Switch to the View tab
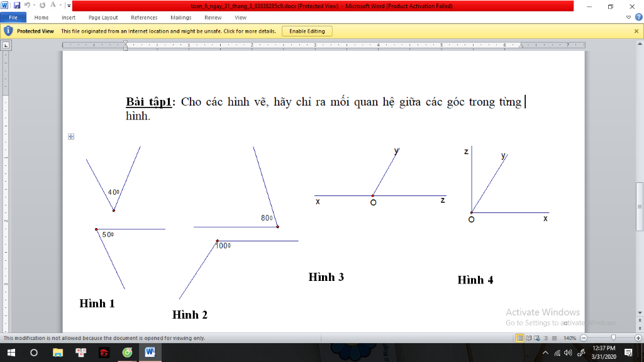Image resolution: width=644 pixels, height=362 pixels. click(x=241, y=18)
